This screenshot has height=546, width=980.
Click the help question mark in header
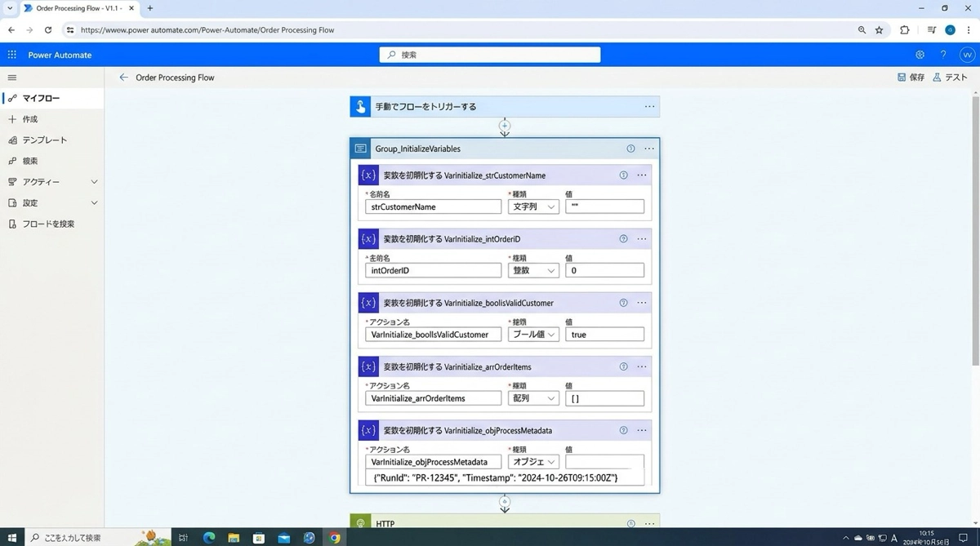coord(943,55)
